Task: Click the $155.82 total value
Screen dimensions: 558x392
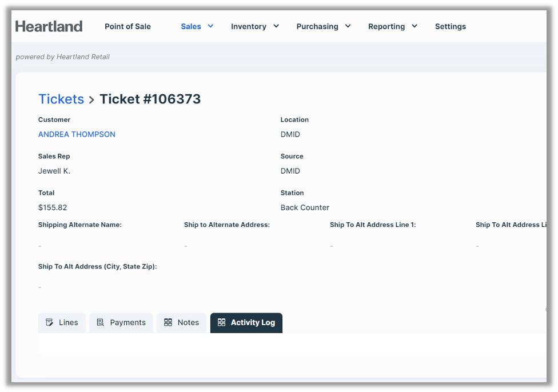Action: pos(53,207)
